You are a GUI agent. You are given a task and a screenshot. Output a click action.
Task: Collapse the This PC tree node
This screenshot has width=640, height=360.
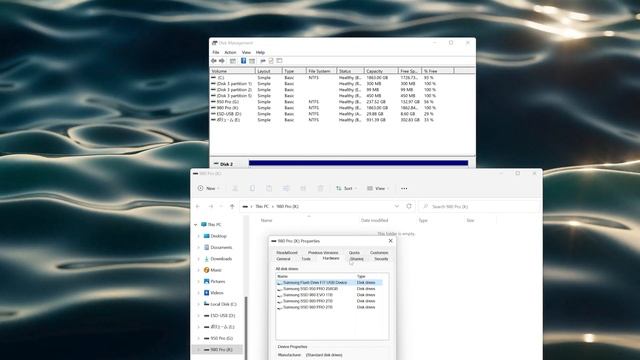point(196,225)
